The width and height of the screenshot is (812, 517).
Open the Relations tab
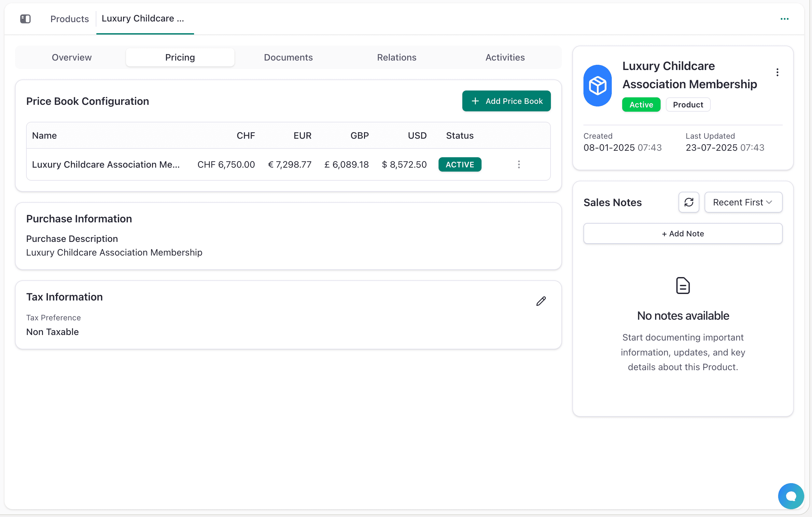pyautogui.click(x=397, y=57)
